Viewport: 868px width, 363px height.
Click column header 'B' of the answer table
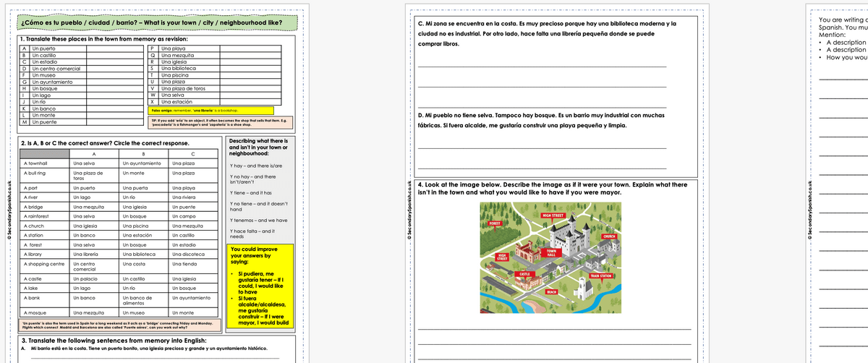(x=143, y=153)
